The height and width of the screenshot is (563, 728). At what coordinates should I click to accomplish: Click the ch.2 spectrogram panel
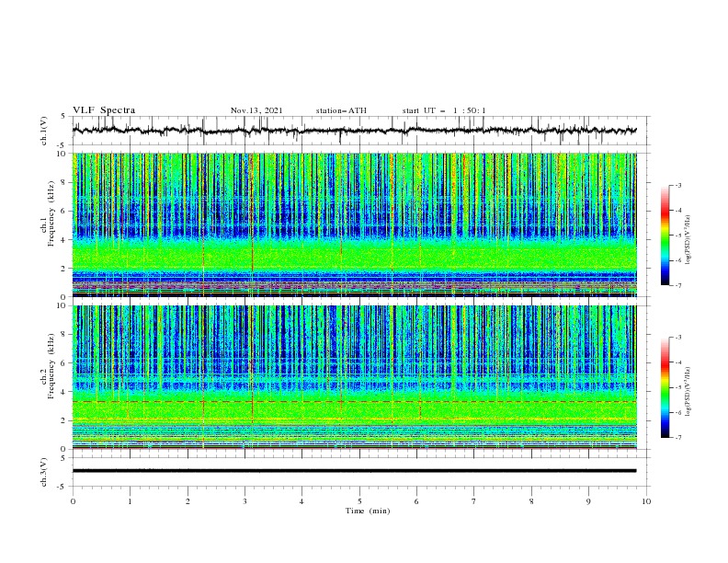tap(355, 377)
